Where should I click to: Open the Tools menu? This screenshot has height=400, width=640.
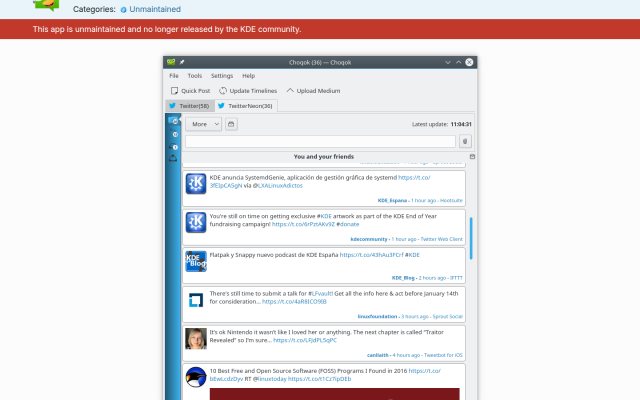(x=195, y=76)
